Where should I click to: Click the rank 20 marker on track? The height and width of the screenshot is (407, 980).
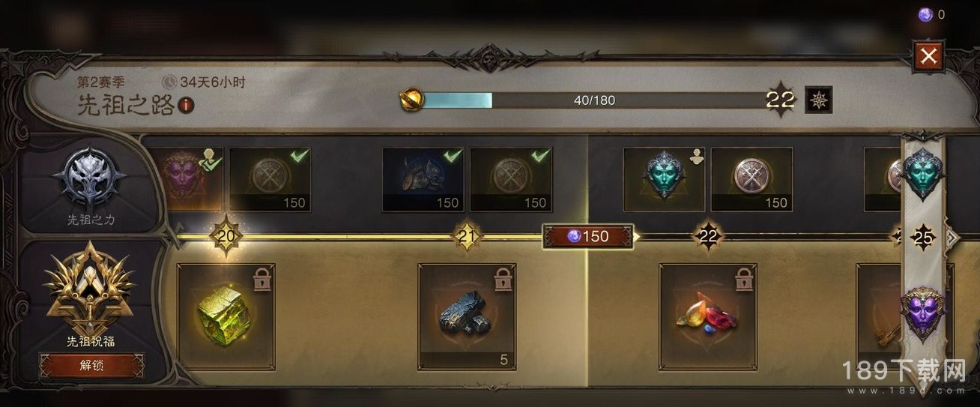[226, 237]
